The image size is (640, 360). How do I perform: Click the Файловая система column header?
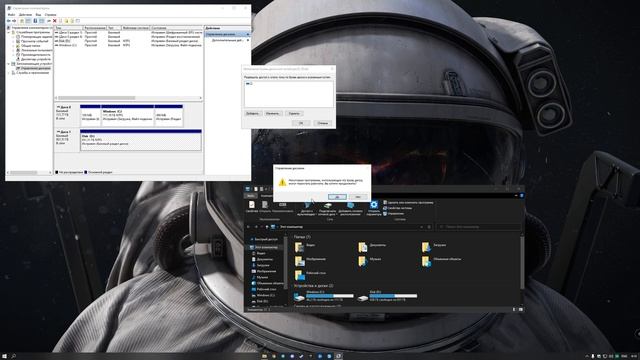click(136, 28)
